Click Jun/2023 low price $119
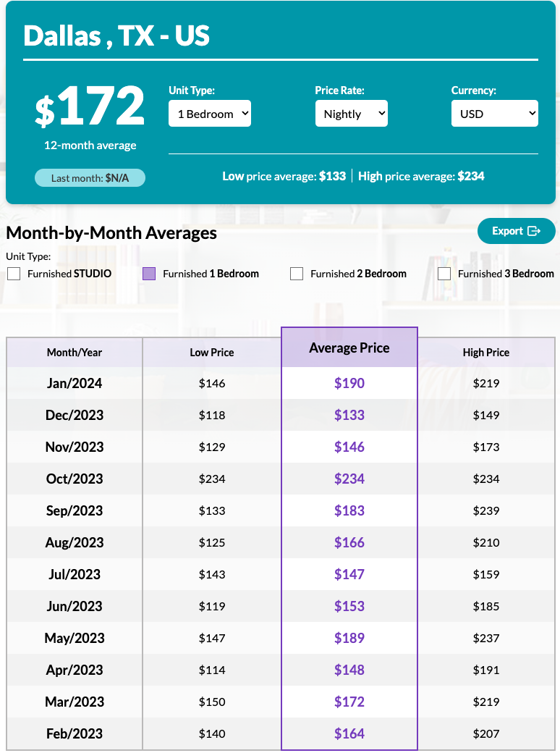The height and width of the screenshot is (753, 560). click(x=211, y=606)
